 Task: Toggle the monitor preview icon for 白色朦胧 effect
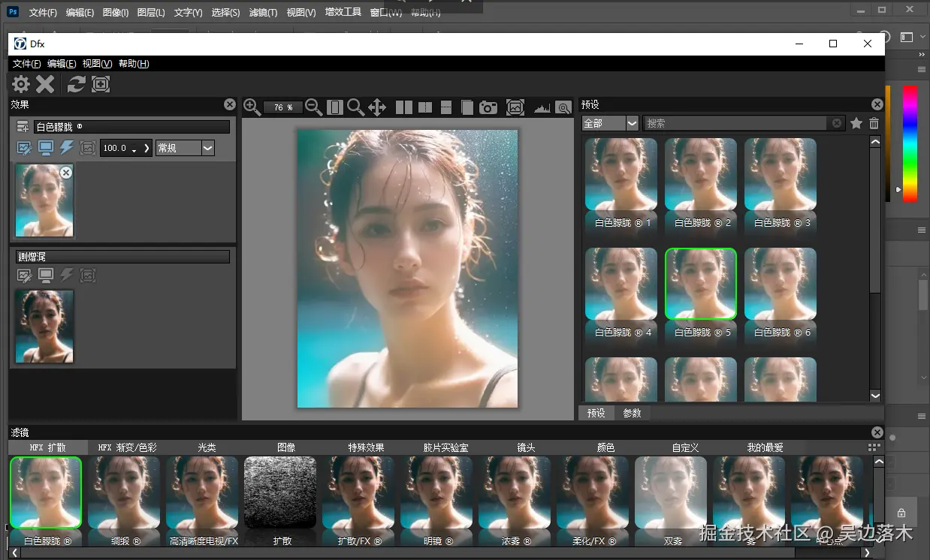pos(46,148)
